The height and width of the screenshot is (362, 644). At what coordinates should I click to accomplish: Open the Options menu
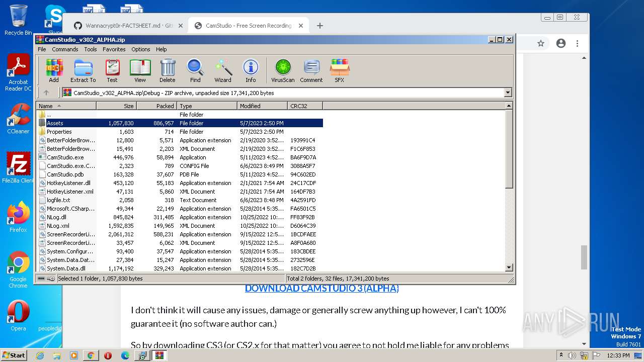(141, 49)
